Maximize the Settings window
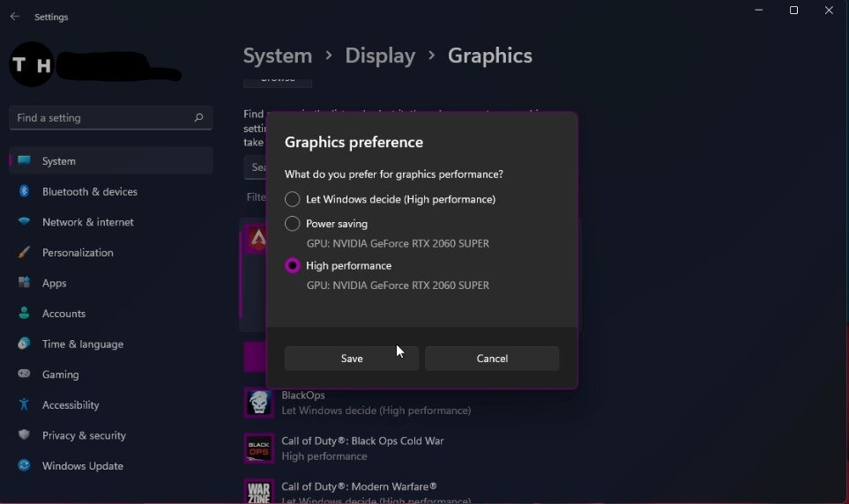 click(793, 11)
